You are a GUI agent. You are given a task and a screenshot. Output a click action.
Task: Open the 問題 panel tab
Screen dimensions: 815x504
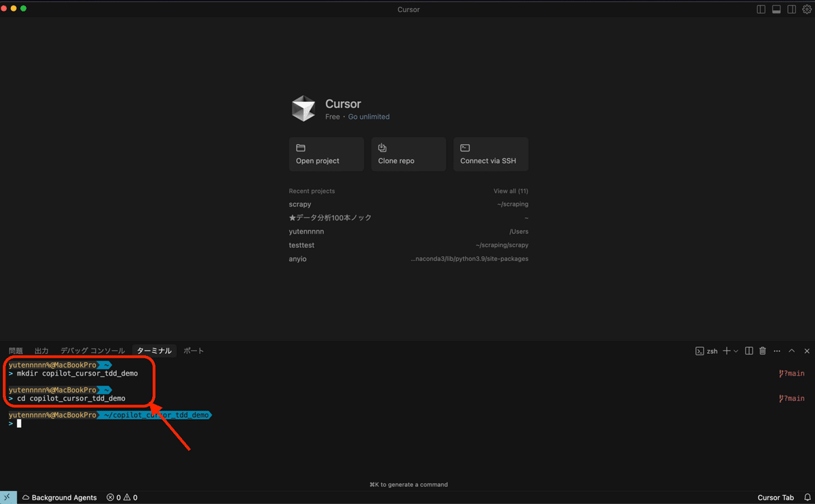pyautogui.click(x=16, y=350)
